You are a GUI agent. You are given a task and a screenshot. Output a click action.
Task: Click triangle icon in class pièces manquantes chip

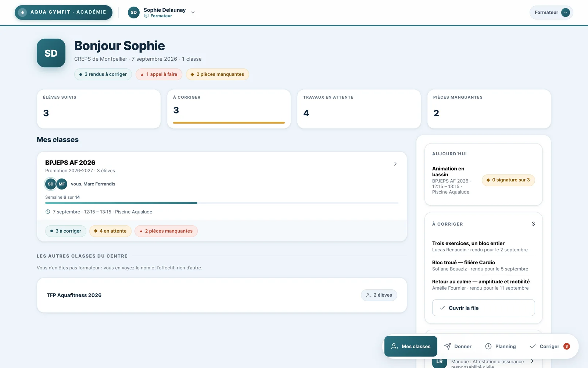[x=141, y=231]
